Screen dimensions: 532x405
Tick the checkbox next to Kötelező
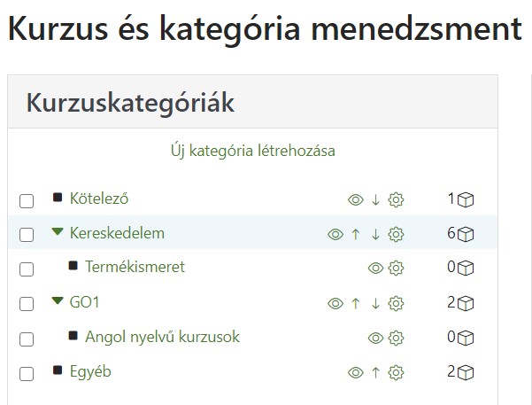[27, 201]
